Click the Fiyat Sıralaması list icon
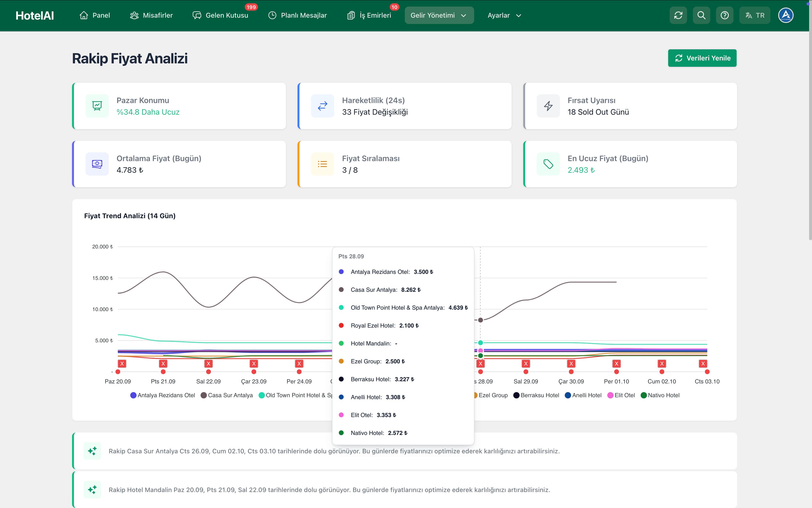812x508 pixels. (322, 164)
